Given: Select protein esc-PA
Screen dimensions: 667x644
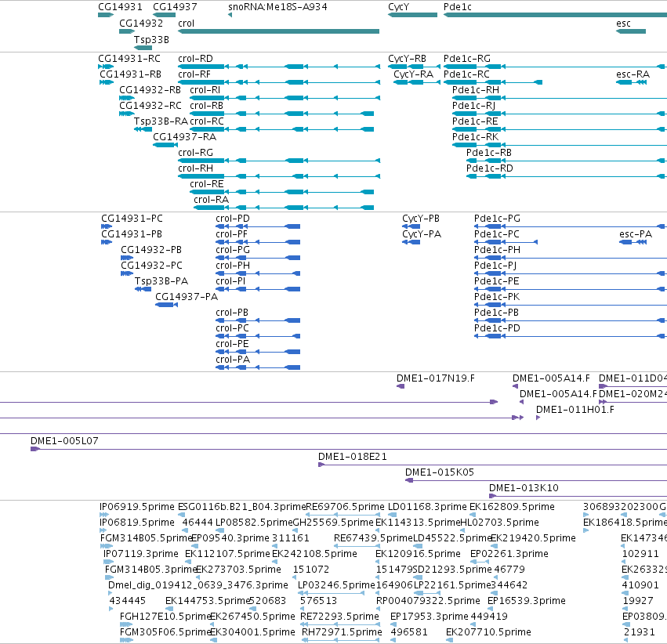Looking at the screenshot, I should (633, 242).
